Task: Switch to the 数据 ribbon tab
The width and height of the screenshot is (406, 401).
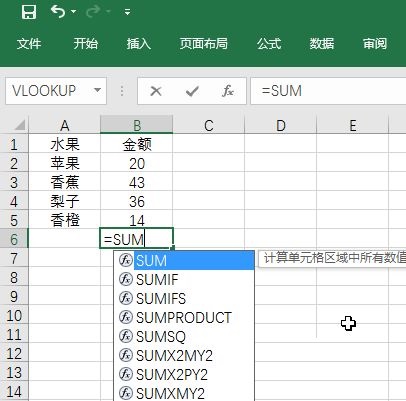Action: 322,44
